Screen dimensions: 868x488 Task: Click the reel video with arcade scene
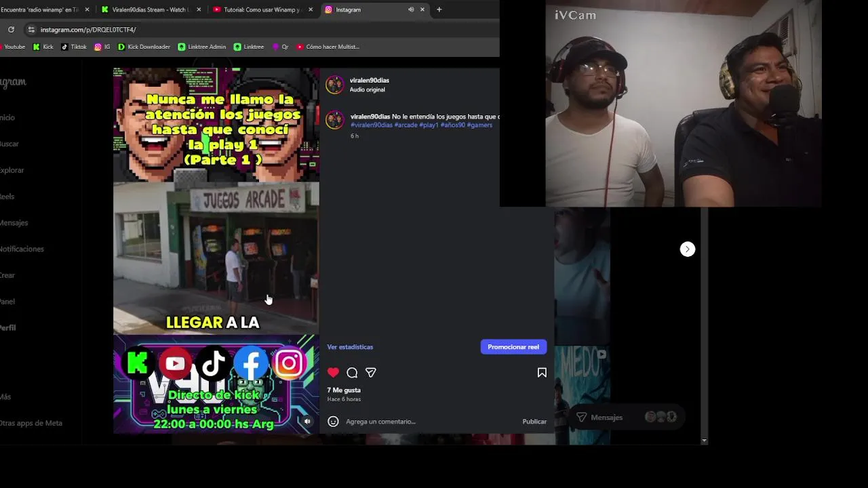point(216,258)
